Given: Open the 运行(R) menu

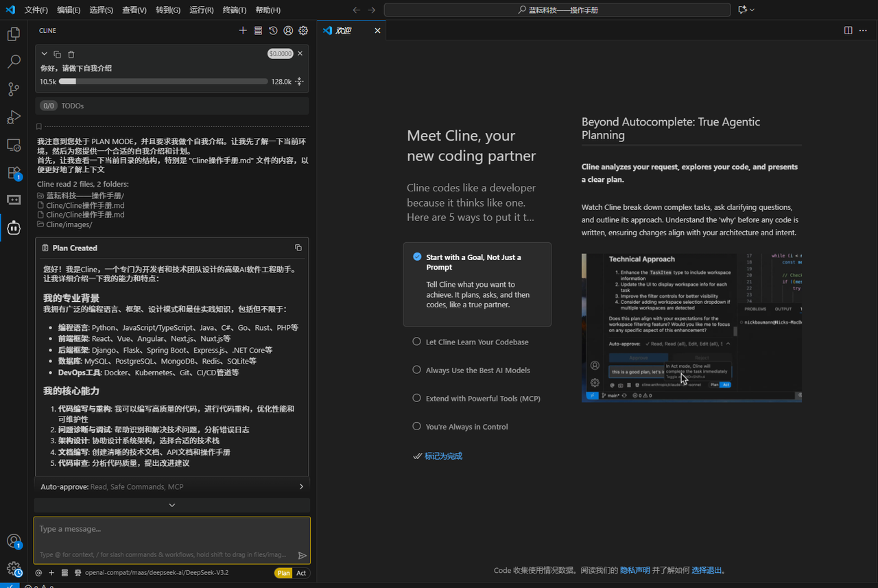Looking at the screenshot, I should click(202, 10).
